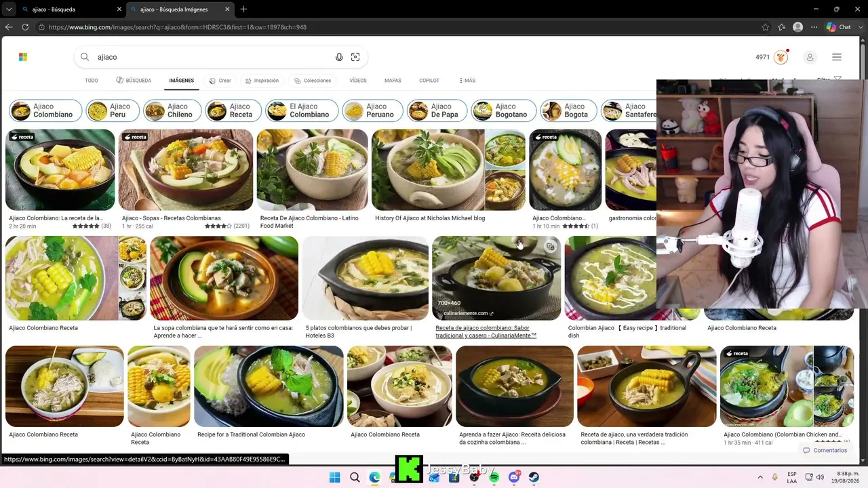
Task: Switch to the COPILOT tab
Action: 429,81
